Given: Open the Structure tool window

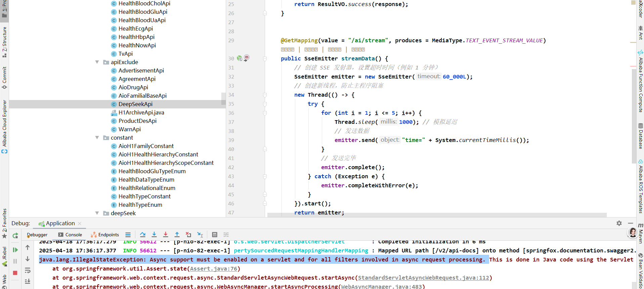Looking at the screenshot, I should click(4, 42).
